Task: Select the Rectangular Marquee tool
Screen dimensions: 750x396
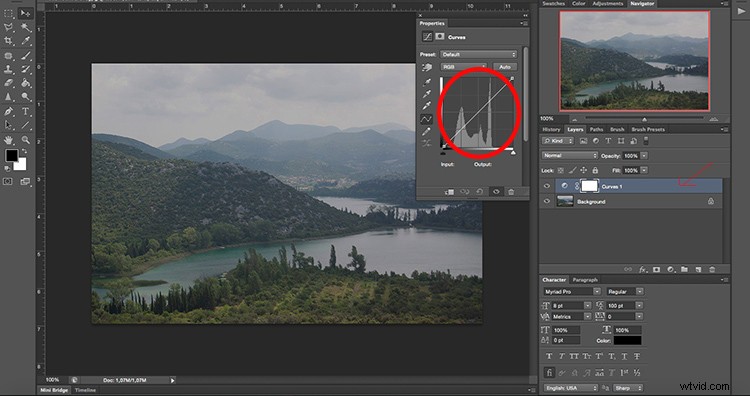Action: (x=9, y=13)
